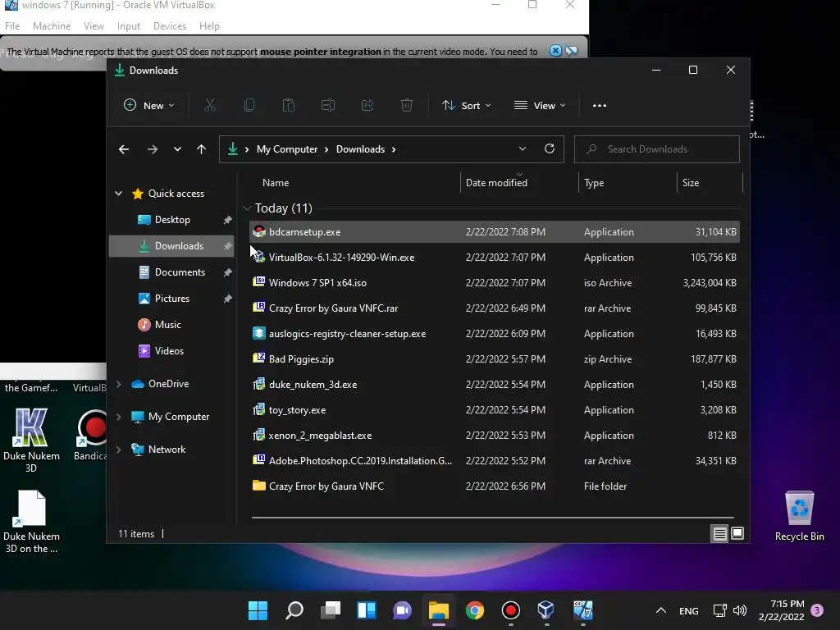
Task: Expand the Network tree node
Action: [118, 450]
